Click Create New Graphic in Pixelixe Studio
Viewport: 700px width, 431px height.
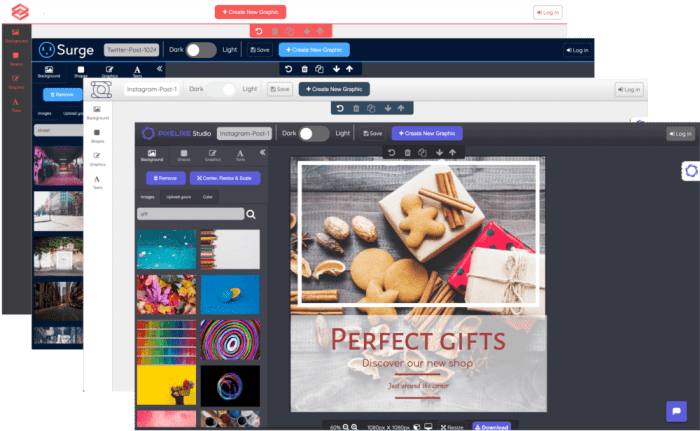[427, 134]
